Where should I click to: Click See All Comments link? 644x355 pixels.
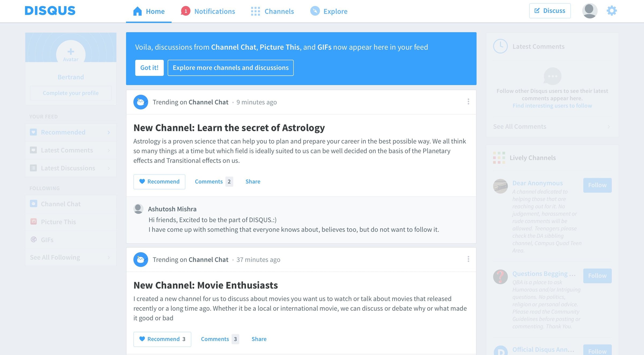click(x=519, y=127)
